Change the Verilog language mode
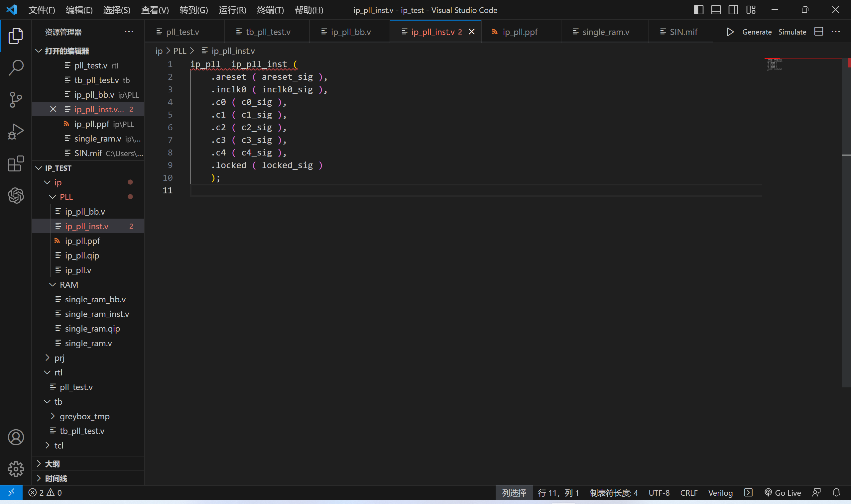Screen dimensions: 851x504 720,492
